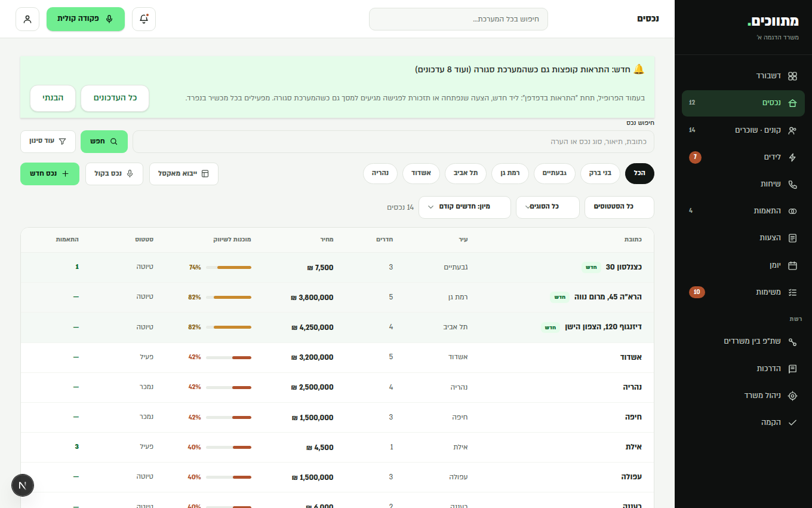Click the checklist icon for משימות
This screenshot has width=812, height=508.
[792, 292]
